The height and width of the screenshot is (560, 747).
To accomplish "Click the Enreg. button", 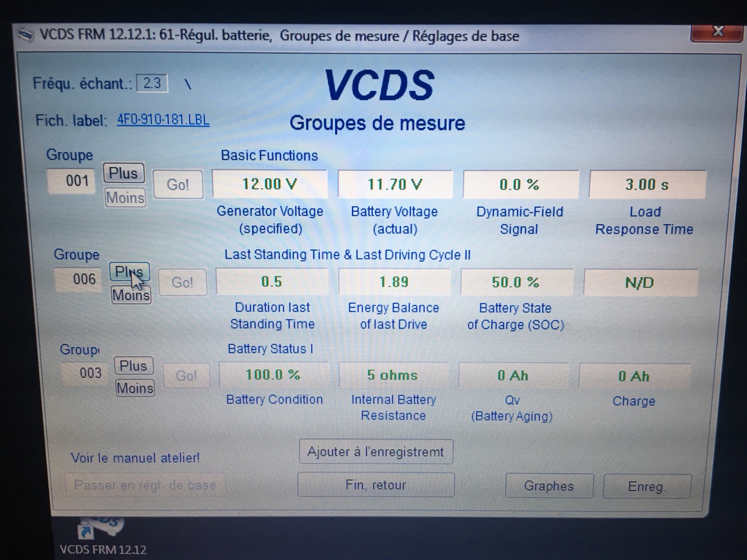I will tap(646, 486).
